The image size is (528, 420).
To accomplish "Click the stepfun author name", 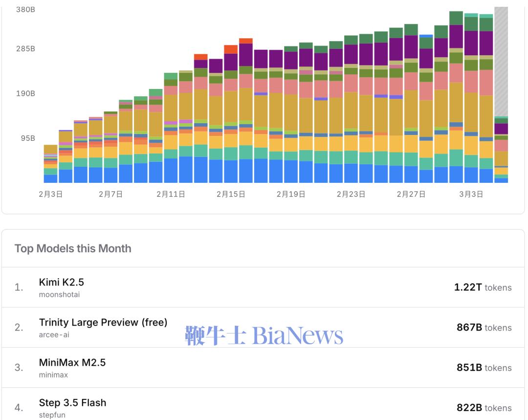I will click(52, 415).
